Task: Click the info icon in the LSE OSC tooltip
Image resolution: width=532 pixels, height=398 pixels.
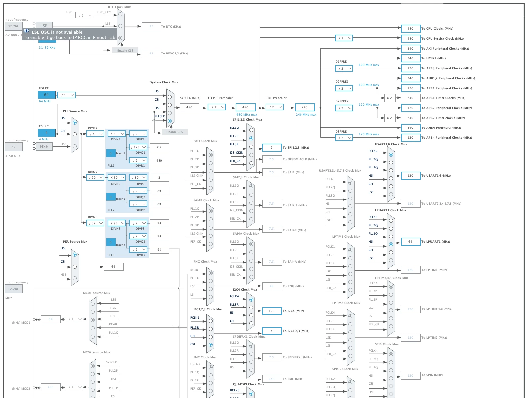Action: pyautogui.click(x=26, y=31)
